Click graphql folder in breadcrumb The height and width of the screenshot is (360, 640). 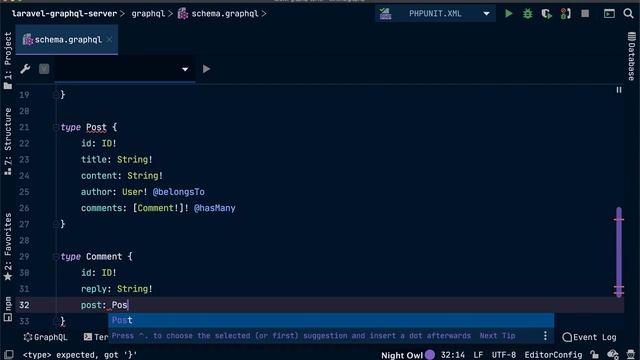coord(148,13)
